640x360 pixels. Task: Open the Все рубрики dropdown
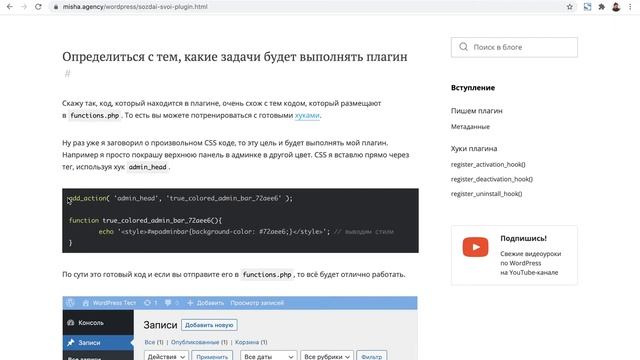(327, 356)
